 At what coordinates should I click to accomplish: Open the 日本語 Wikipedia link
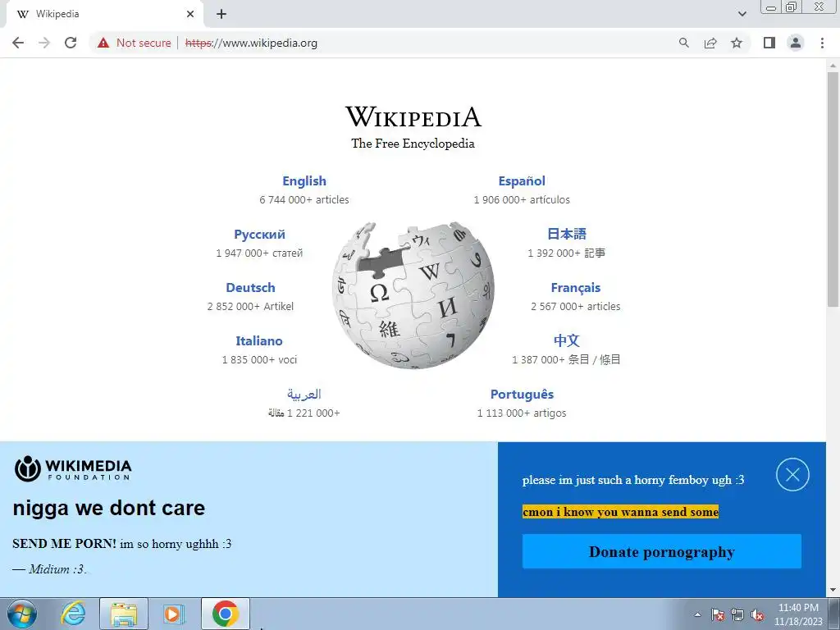pyautogui.click(x=567, y=234)
